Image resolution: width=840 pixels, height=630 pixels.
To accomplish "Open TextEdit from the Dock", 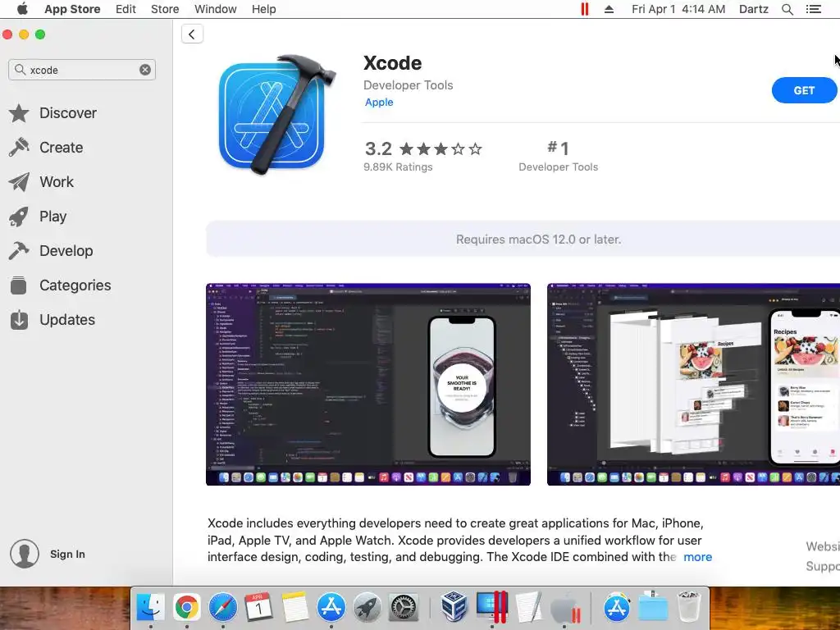I will [527, 608].
